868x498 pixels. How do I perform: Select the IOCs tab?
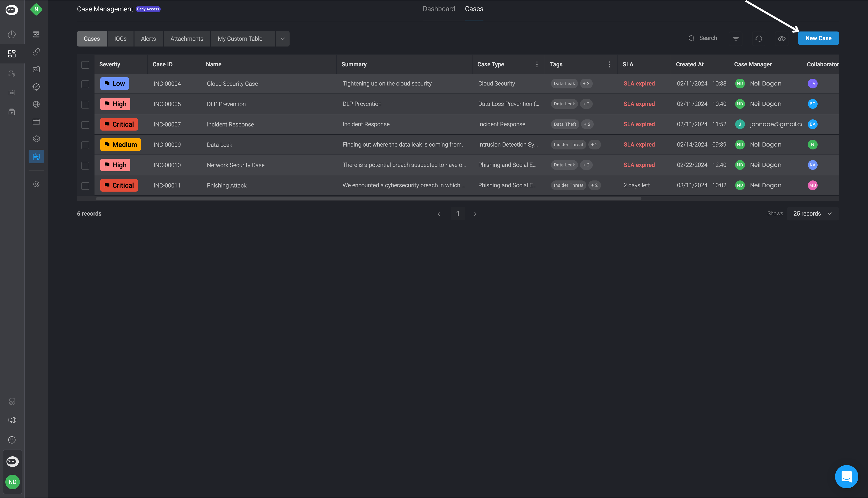120,39
